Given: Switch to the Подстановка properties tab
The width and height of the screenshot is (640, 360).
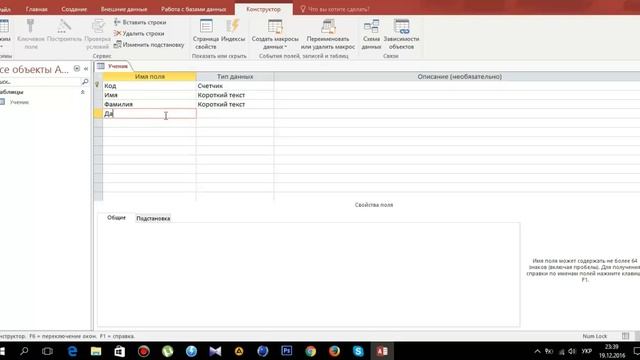Looking at the screenshot, I should point(153,218).
